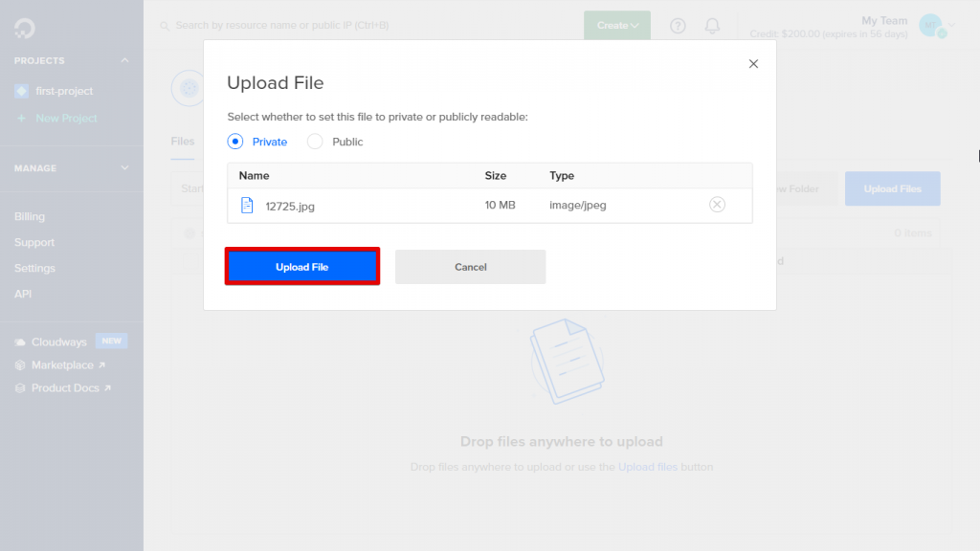Open the help question mark icon
980x551 pixels.
678,26
